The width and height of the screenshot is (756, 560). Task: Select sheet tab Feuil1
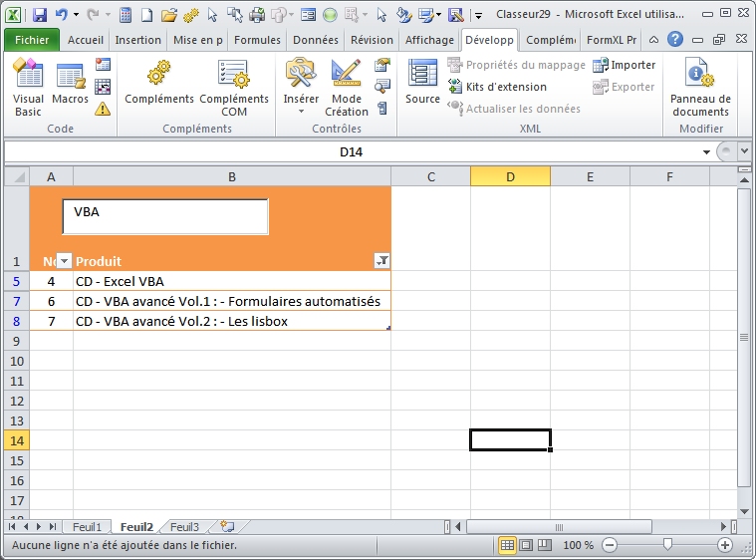[87, 527]
